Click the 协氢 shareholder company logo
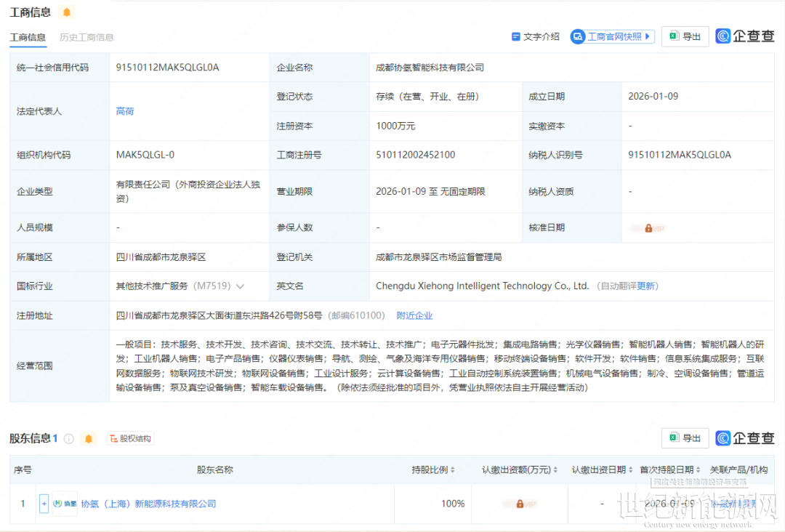The width and height of the screenshot is (785, 532). point(65,504)
